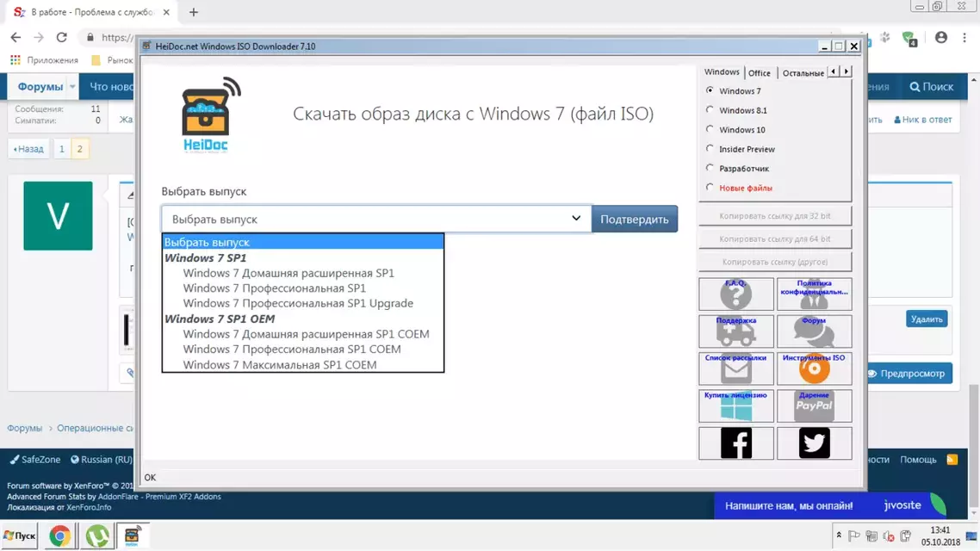Open the Список рассылки mail icon
980x551 pixels.
click(735, 368)
